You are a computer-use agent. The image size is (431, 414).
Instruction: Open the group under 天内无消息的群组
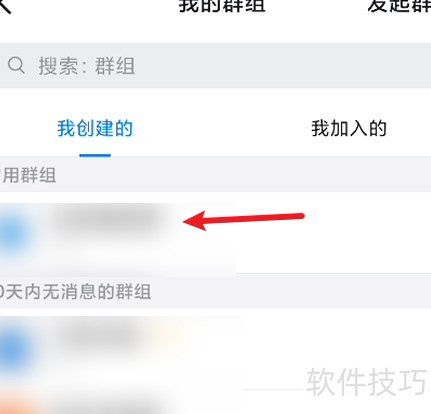[215, 348]
